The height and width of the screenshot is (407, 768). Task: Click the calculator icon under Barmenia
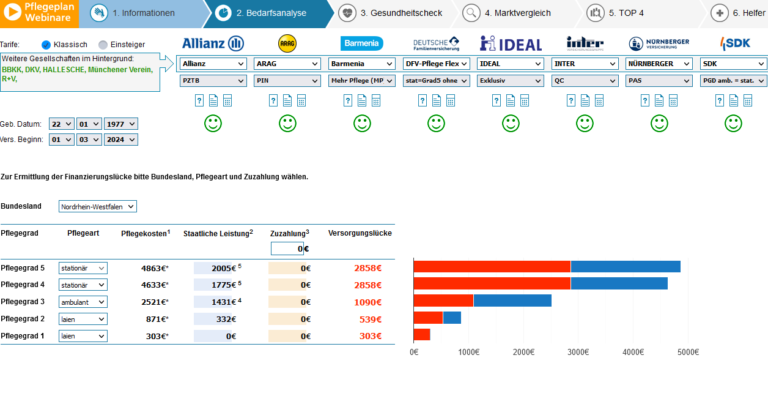pyautogui.click(x=376, y=100)
